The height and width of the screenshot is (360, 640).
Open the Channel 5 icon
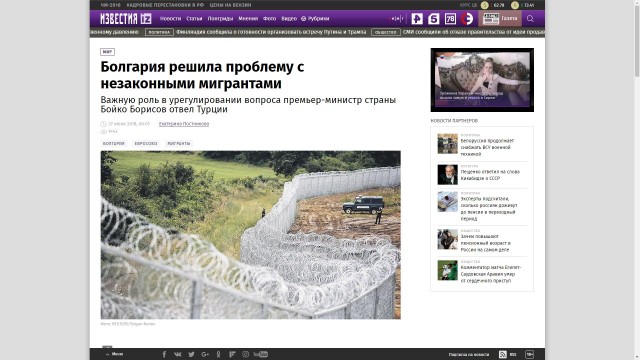coord(433,18)
